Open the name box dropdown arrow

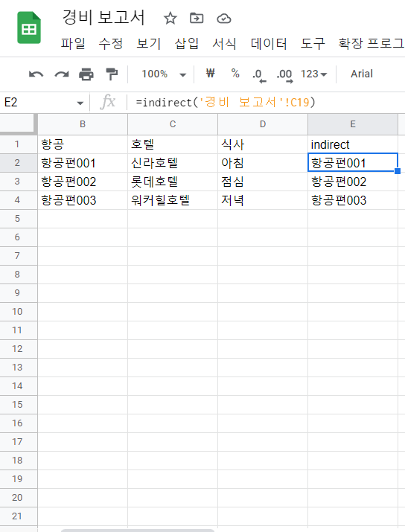(80, 103)
